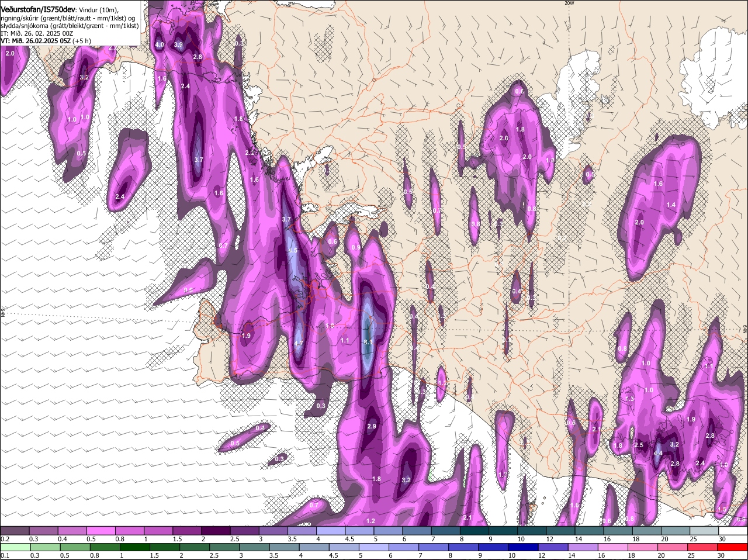The width and height of the screenshot is (748, 560).
Task: Click the 0.2 swatch on upper purple scale
Action: point(15,530)
